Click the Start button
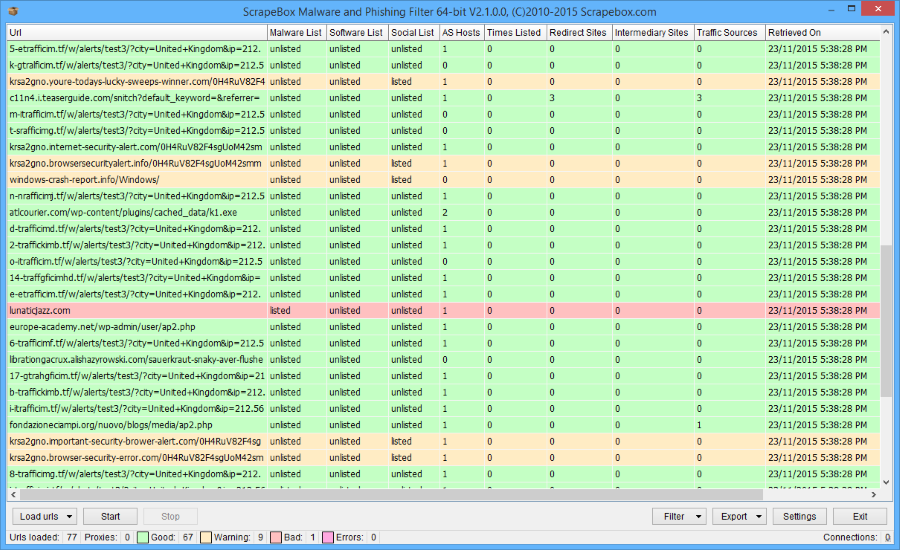The height and width of the screenshot is (550, 900). coord(110,517)
